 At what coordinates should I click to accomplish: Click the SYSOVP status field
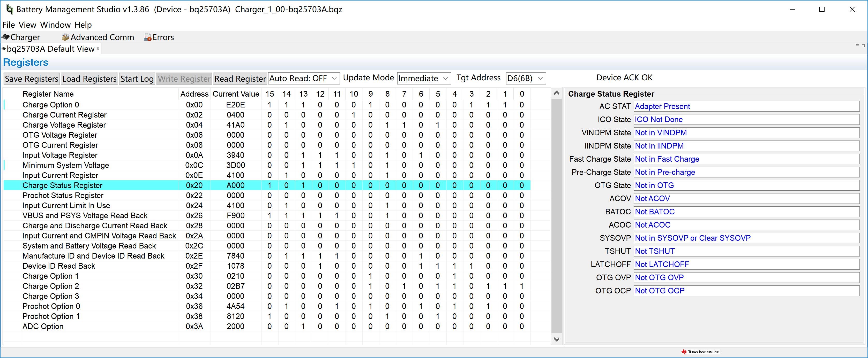click(x=746, y=238)
